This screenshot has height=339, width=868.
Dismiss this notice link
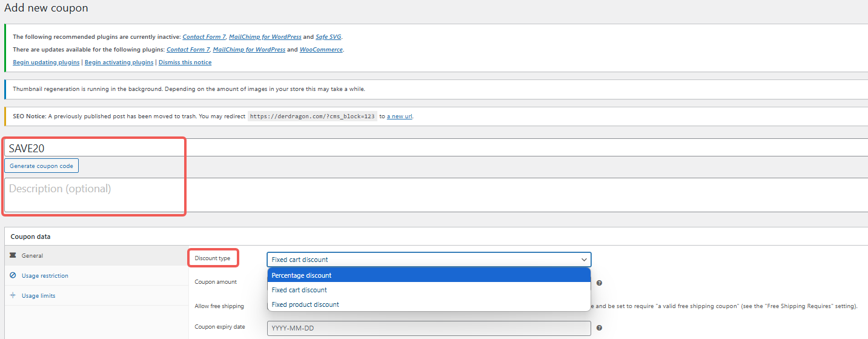tap(185, 62)
